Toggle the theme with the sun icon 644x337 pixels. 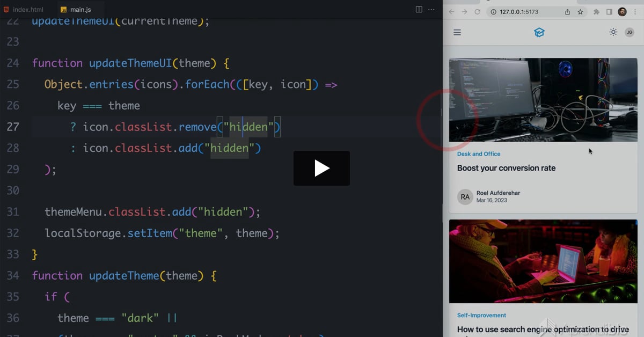point(613,32)
